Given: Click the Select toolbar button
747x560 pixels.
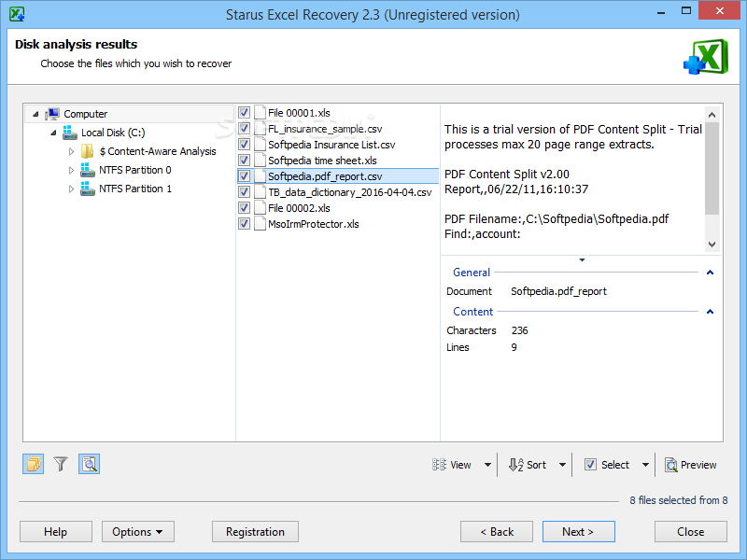Looking at the screenshot, I should (607, 465).
